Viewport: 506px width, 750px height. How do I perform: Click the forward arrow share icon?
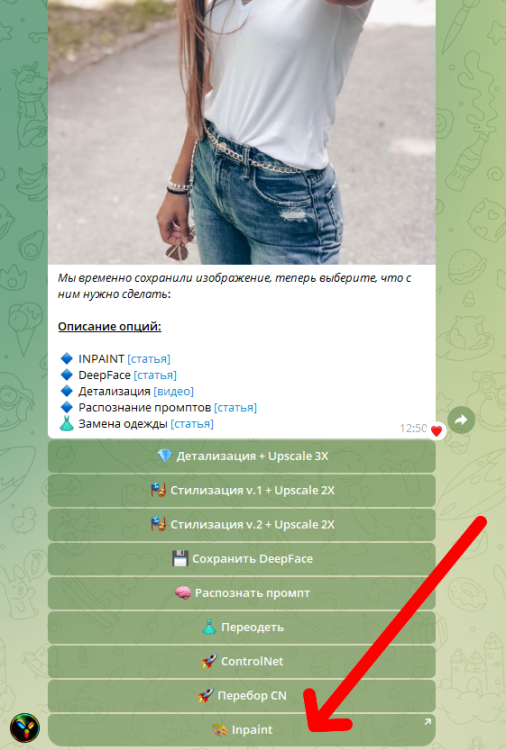(x=461, y=420)
